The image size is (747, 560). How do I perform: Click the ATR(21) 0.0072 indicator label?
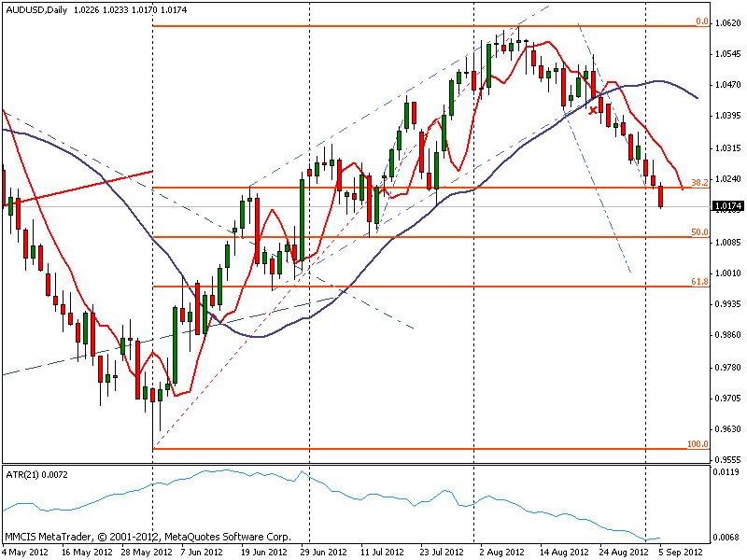click(36, 475)
